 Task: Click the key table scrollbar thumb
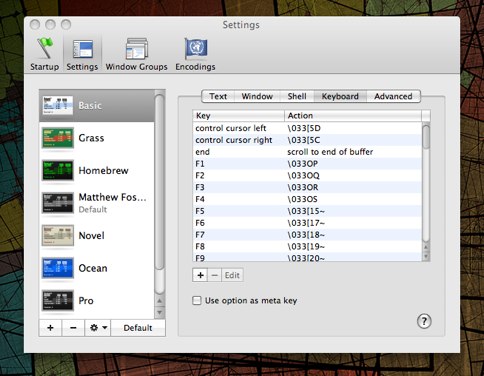pos(426,137)
